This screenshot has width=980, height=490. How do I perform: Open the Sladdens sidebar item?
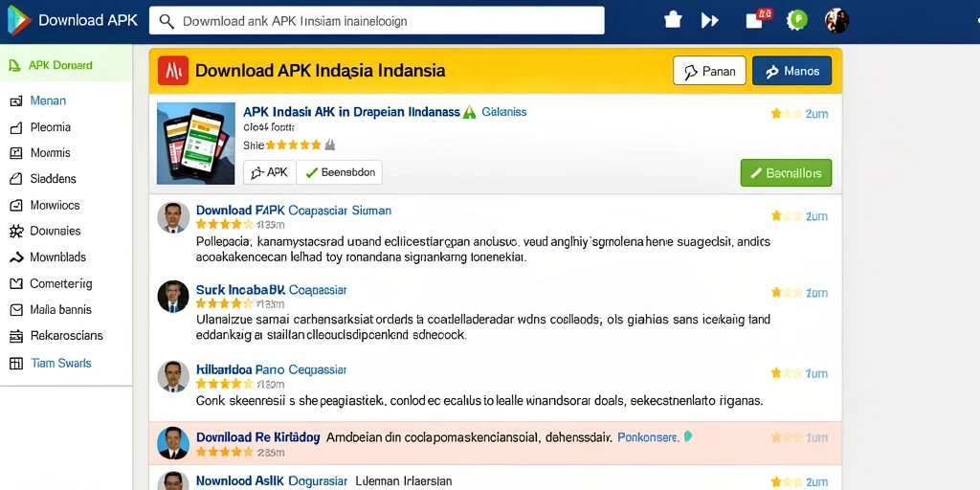(54, 179)
